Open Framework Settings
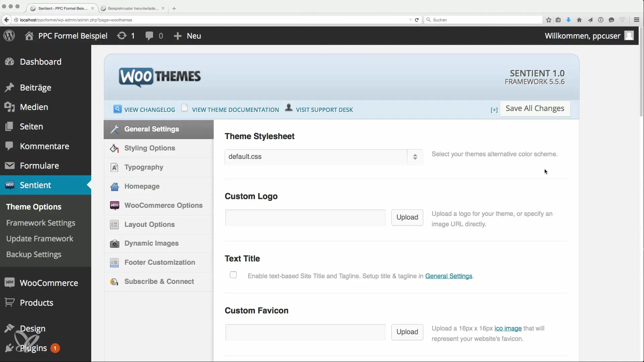 click(41, 223)
